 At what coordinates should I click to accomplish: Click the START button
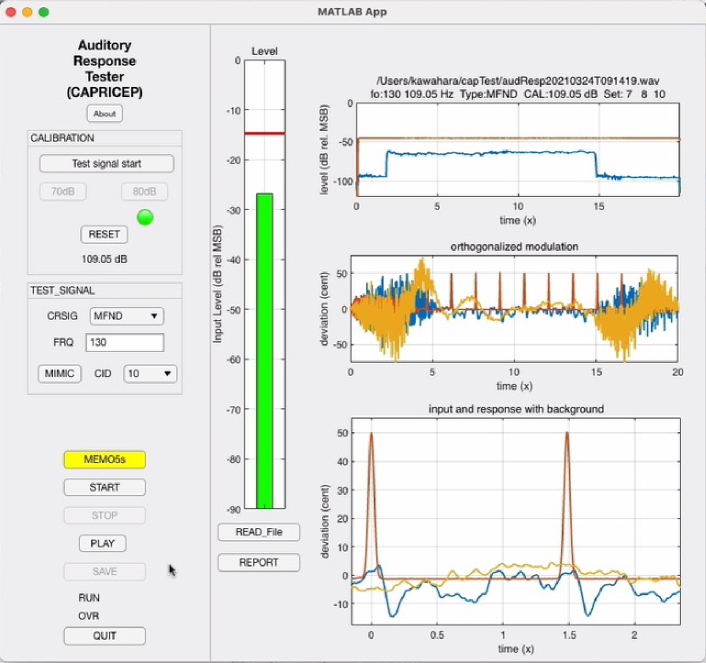pos(104,487)
